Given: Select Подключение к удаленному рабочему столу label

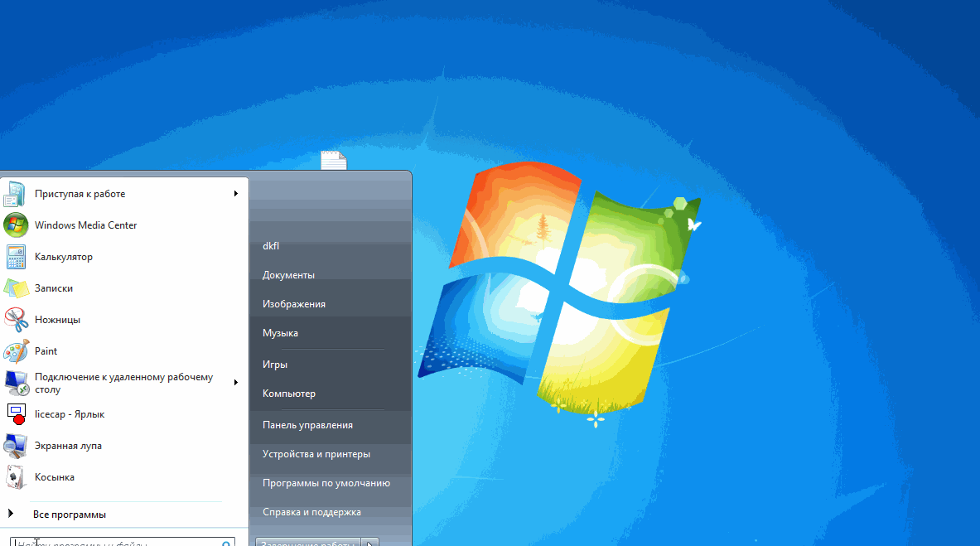Looking at the screenshot, I should click(x=123, y=383).
